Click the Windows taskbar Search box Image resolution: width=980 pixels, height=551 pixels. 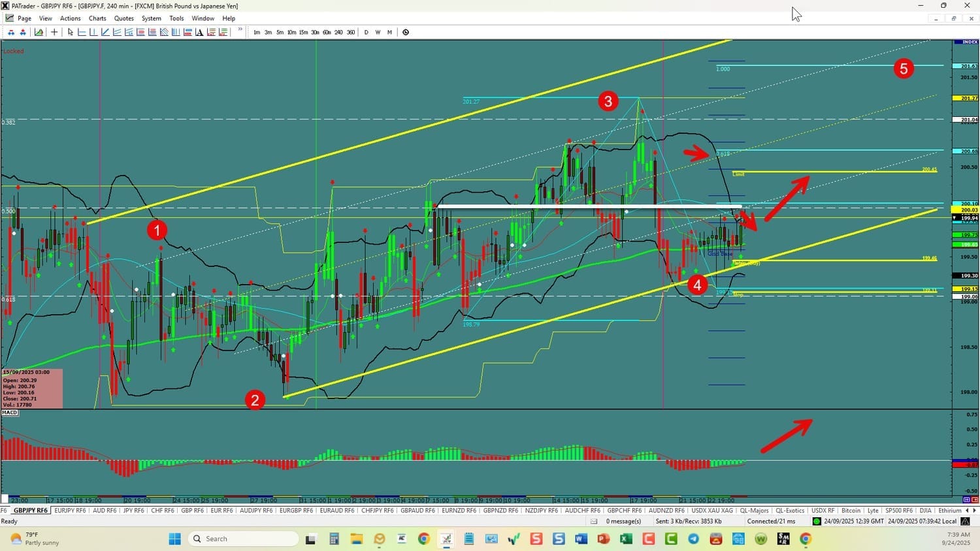pyautogui.click(x=244, y=539)
